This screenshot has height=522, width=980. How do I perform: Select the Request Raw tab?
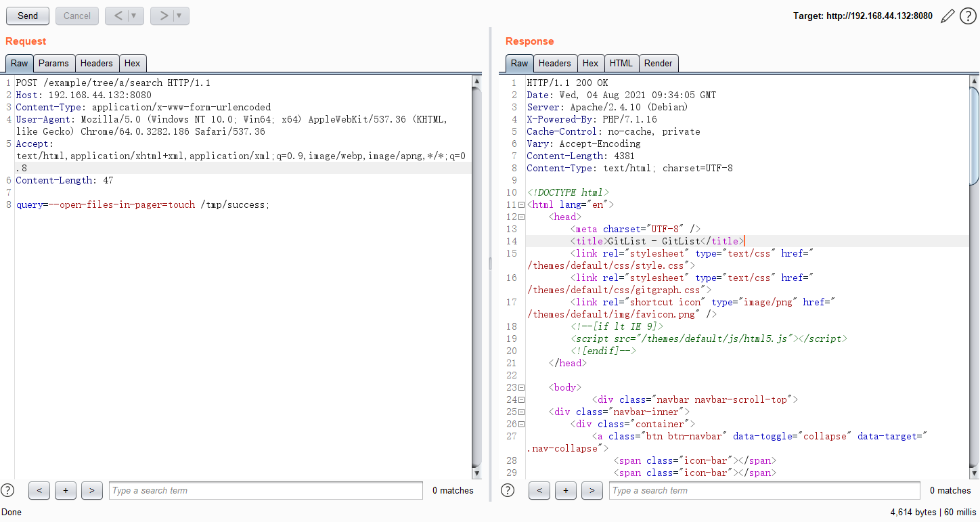[x=20, y=63]
